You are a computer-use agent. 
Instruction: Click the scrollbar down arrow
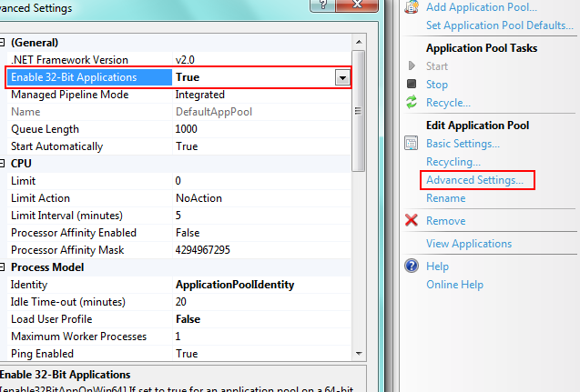359,354
